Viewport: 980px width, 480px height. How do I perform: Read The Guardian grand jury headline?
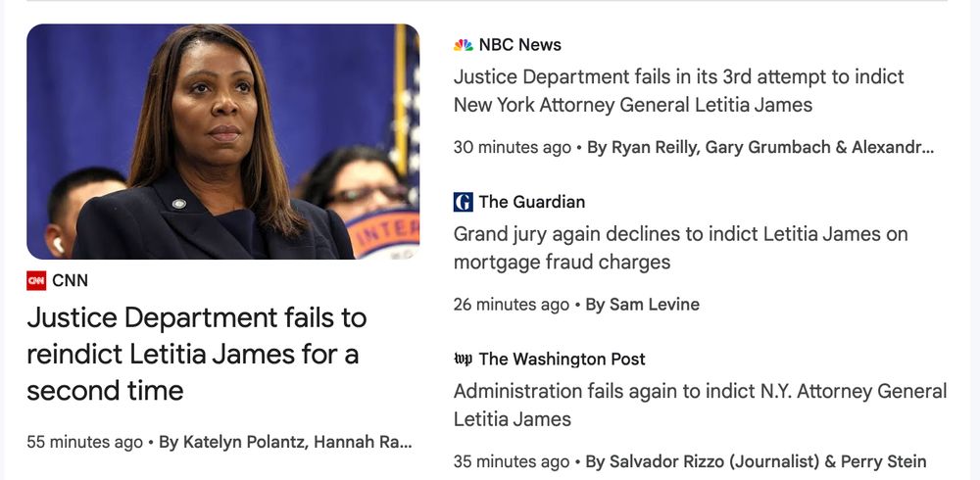(680, 248)
